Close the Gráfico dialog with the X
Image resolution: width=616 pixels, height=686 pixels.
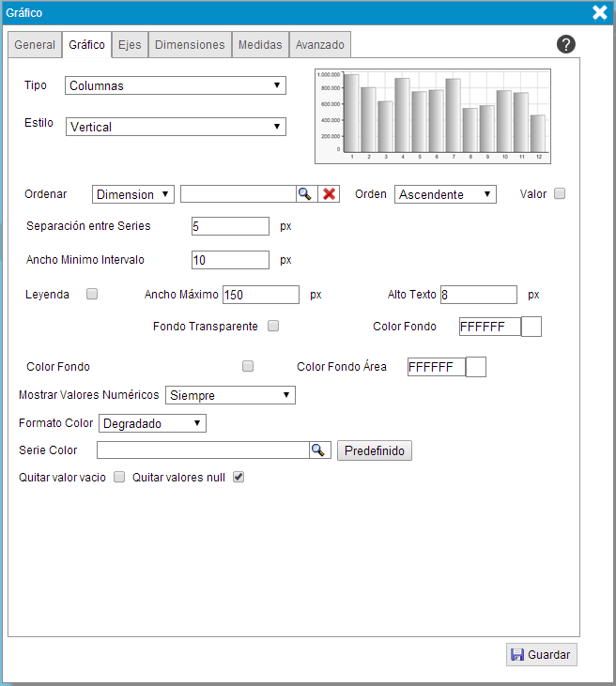point(599,12)
